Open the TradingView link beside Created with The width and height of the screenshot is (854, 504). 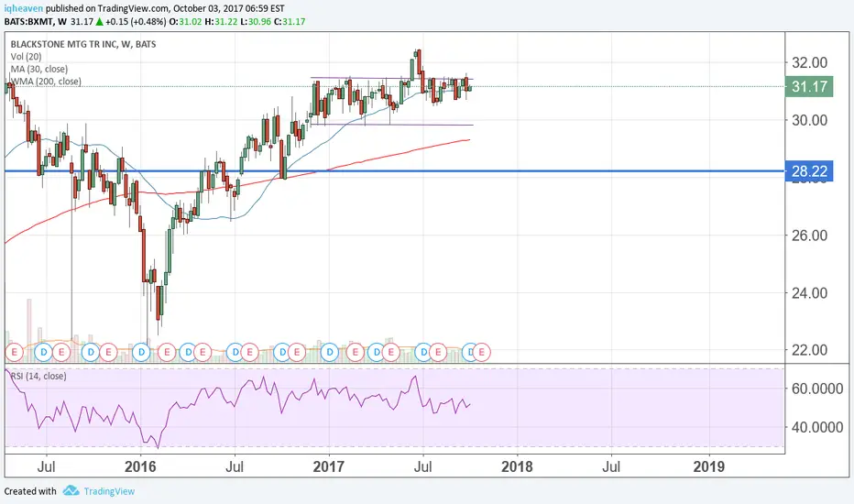[109, 491]
